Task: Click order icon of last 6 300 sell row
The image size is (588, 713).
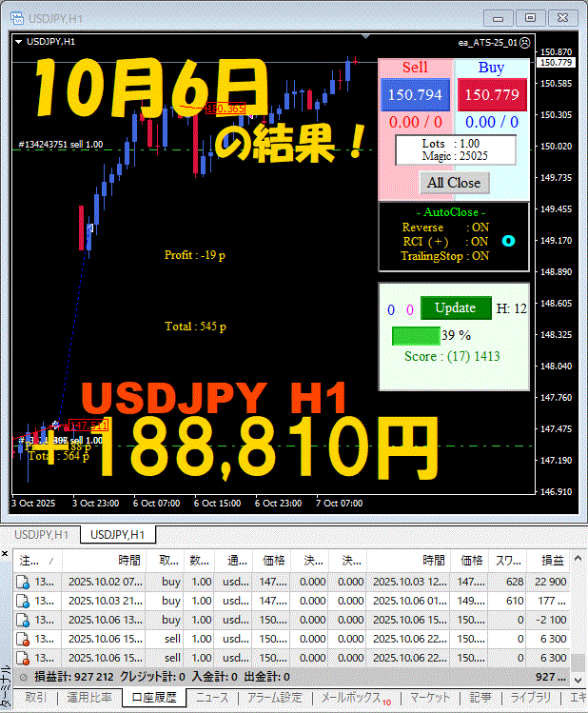Action: point(23,658)
